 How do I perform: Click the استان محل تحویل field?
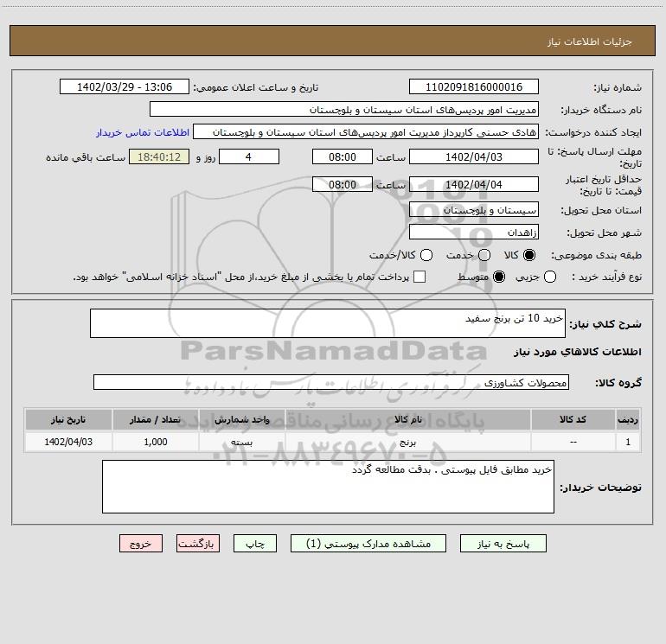[474, 209]
